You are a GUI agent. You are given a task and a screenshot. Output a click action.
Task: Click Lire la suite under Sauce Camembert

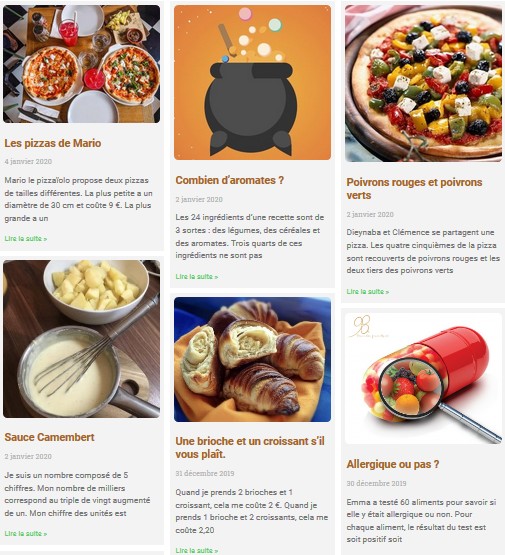(x=25, y=533)
